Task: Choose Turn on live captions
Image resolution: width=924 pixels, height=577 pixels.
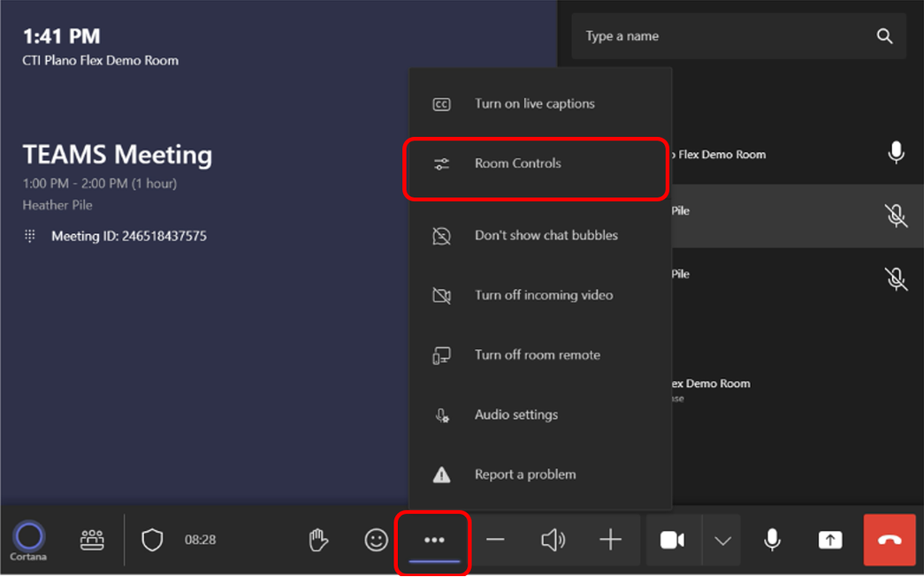Action: click(x=534, y=103)
